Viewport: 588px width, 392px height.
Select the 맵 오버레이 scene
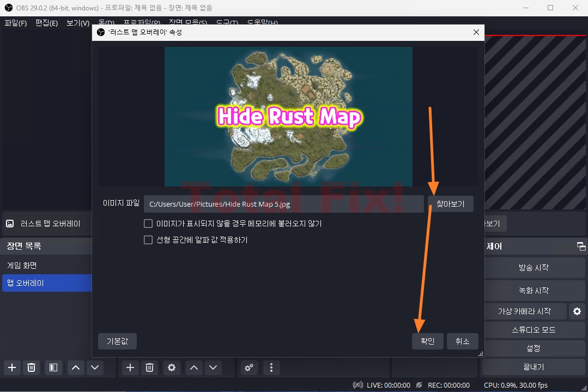pyautogui.click(x=46, y=283)
